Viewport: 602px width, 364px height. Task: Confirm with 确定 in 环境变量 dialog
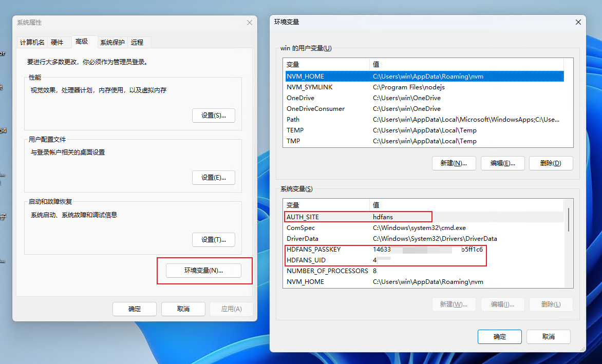coord(499,337)
